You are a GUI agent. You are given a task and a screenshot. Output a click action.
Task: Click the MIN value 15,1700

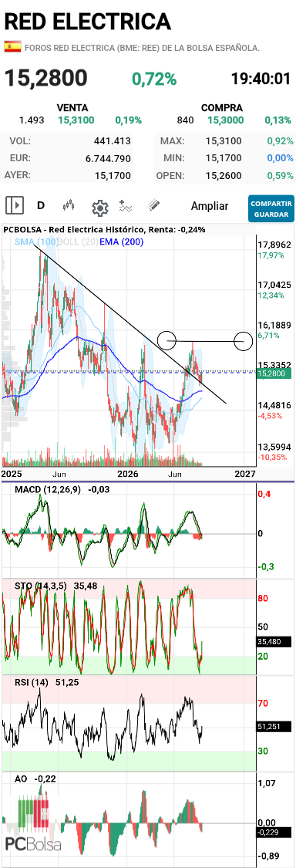click(x=224, y=158)
